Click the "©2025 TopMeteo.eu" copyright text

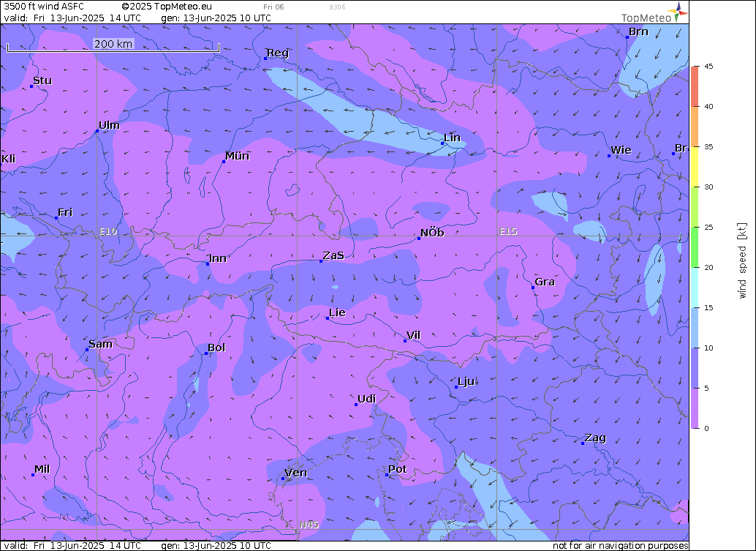pyautogui.click(x=167, y=7)
